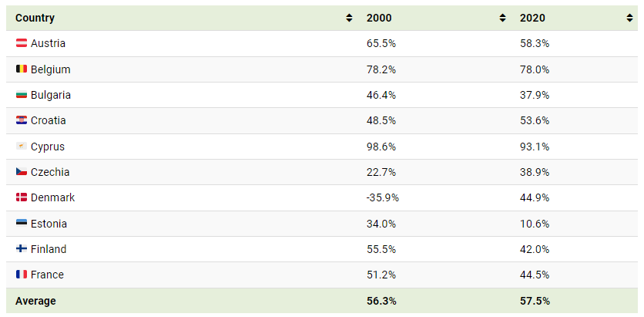Select Denmark's 2000 value of -35.9%

tap(383, 198)
